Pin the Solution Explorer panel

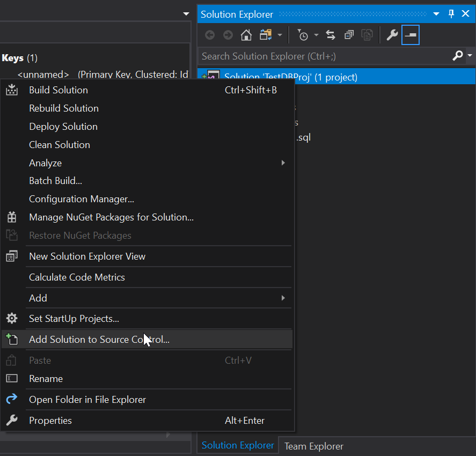451,14
